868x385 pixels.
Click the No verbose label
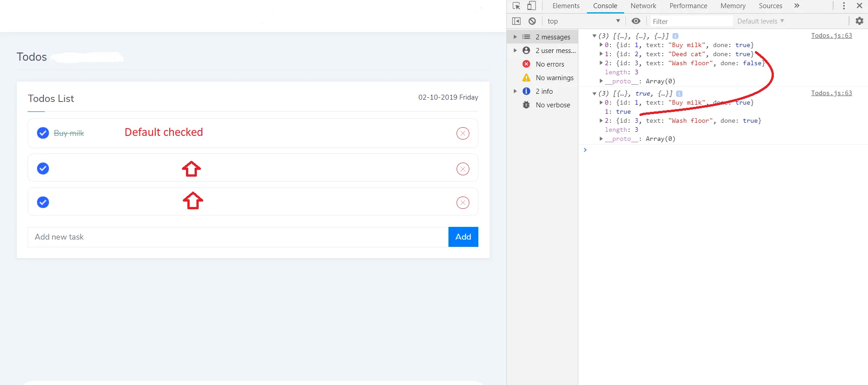tap(553, 105)
